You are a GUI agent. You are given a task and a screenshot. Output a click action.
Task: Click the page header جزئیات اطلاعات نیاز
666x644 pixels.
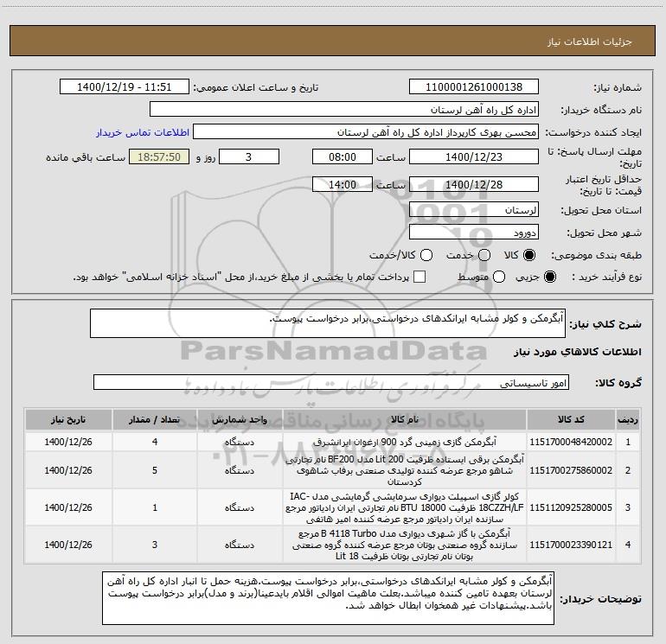589,41
